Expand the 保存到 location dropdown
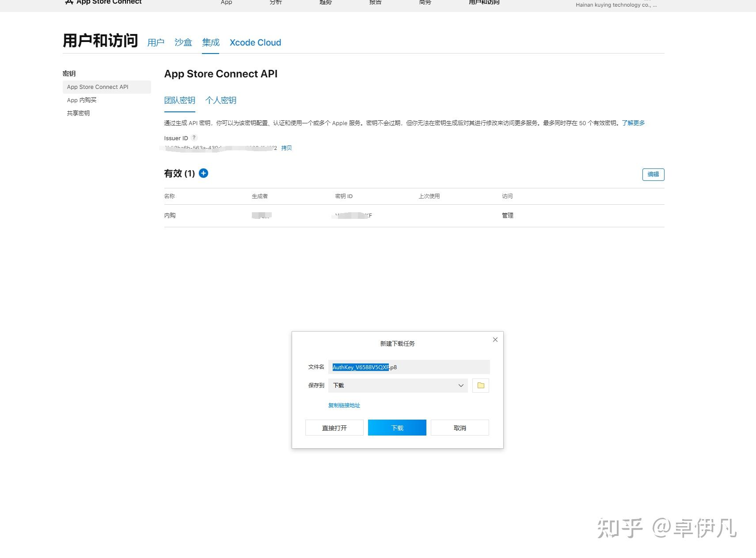756x558 pixels. (460, 385)
